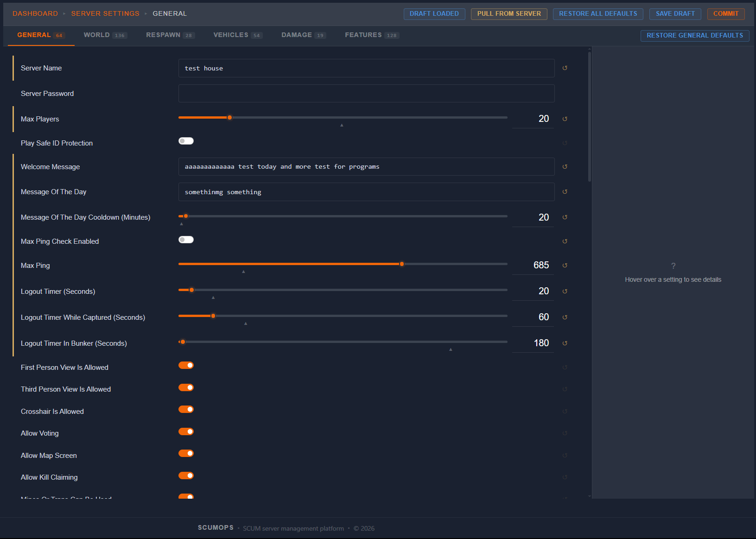This screenshot has height=539, width=756.
Task: Click the settings list vertical scrollbar
Action: click(x=590, y=116)
